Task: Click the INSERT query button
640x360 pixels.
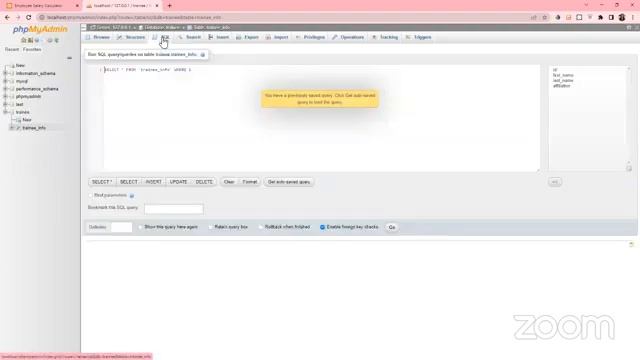Action: [x=153, y=182]
